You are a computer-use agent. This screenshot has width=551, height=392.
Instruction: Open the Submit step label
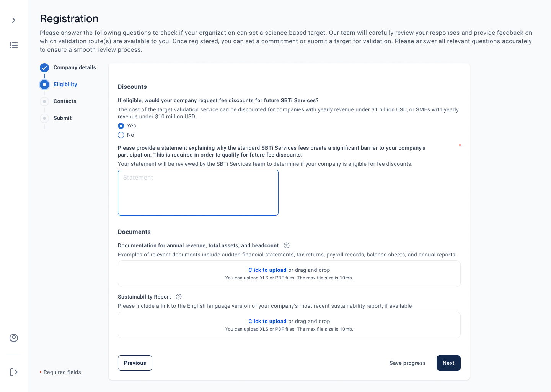[62, 118]
